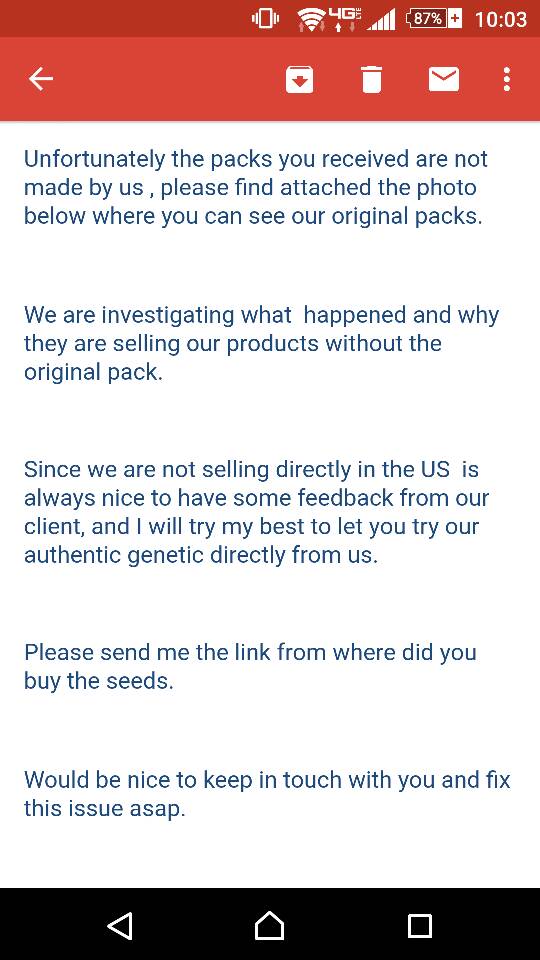The width and height of the screenshot is (540, 960).
Task: Tap the Wi-Fi status icon
Action: (310, 19)
